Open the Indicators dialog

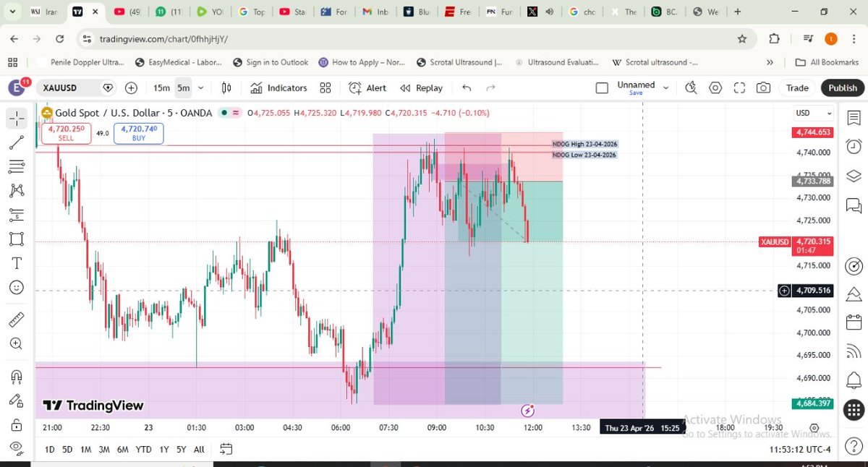[x=279, y=88]
